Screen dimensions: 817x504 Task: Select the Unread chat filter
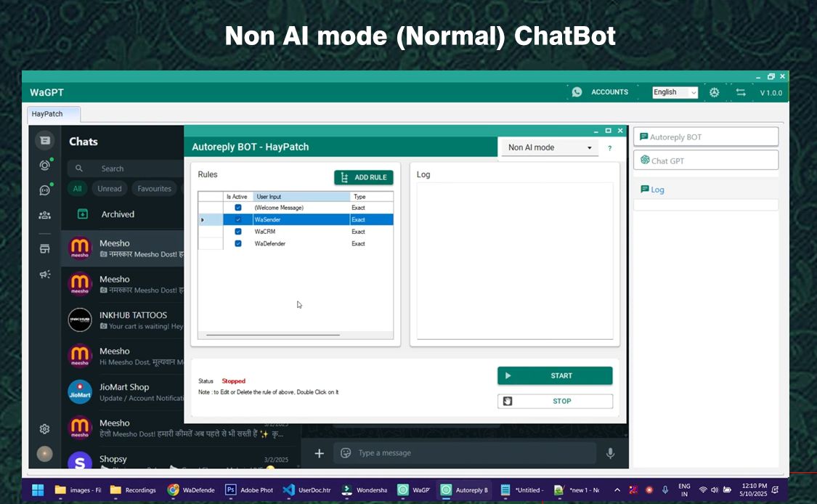point(110,189)
